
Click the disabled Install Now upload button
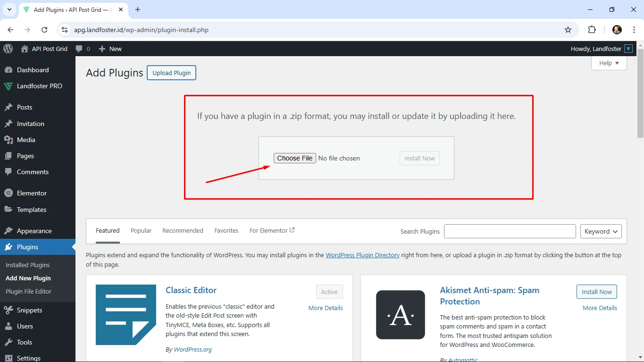pos(419,158)
